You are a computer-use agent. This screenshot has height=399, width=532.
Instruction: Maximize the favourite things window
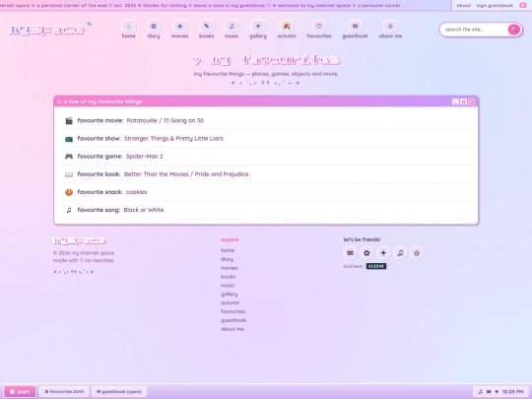pyautogui.click(x=463, y=101)
